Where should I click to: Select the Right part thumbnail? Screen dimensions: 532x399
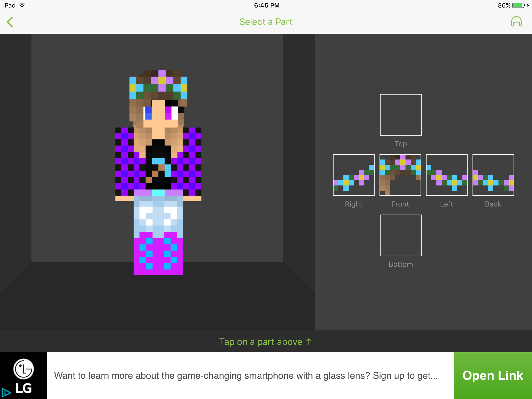(354, 175)
